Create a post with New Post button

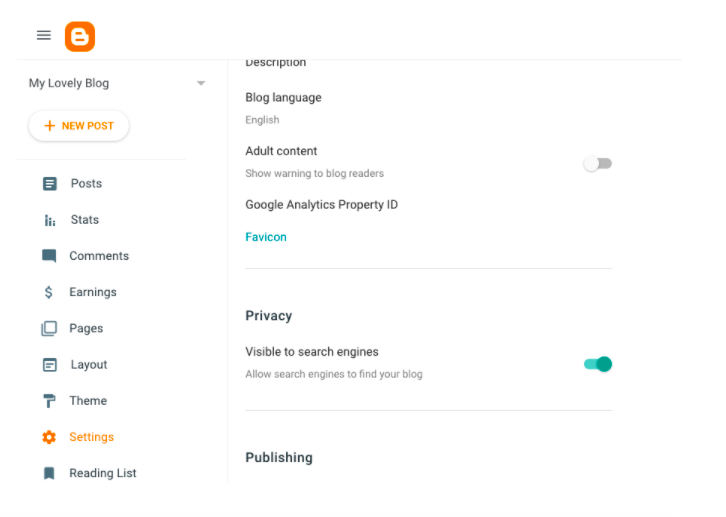[x=79, y=126]
